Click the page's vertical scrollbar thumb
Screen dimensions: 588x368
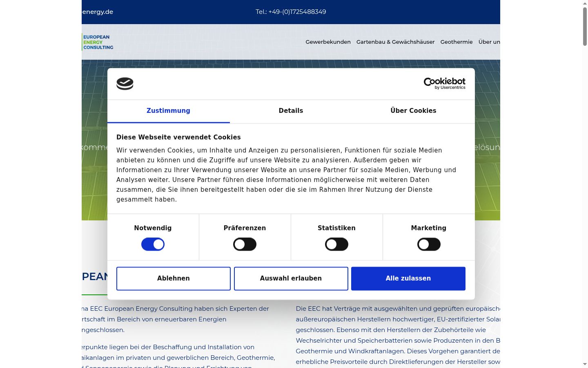585,26
